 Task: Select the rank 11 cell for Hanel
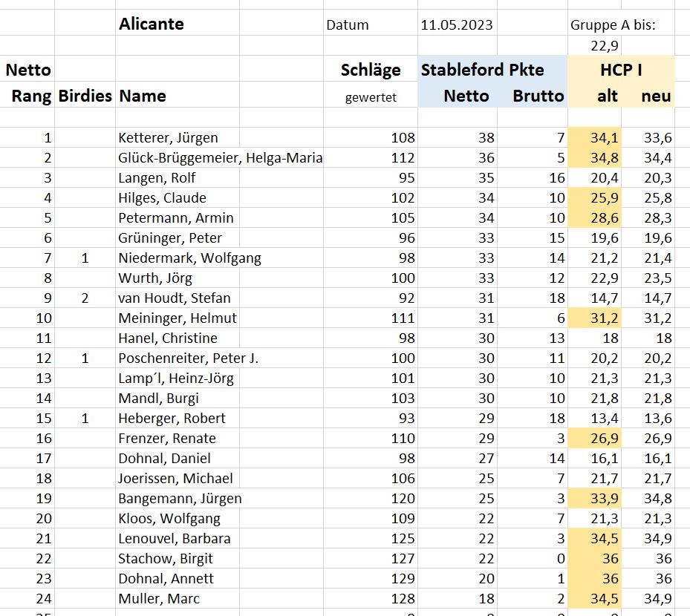pos(27,338)
